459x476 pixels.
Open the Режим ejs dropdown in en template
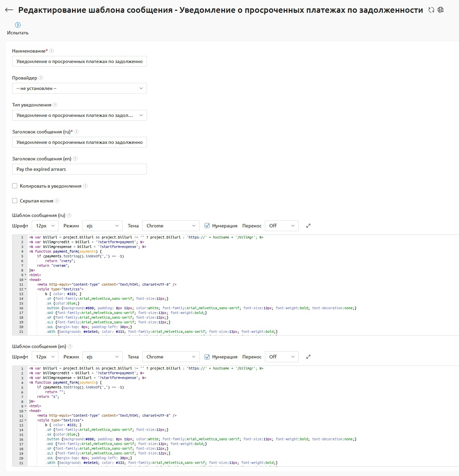coord(102,357)
